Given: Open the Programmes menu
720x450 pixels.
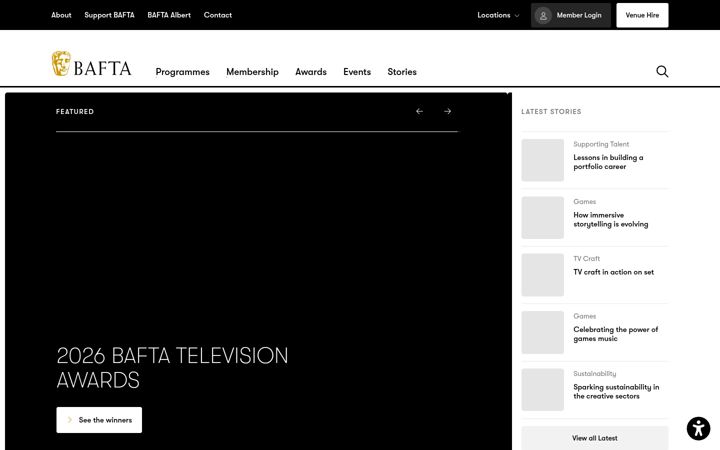Looking at the screenshot, I should pos(182,72).
